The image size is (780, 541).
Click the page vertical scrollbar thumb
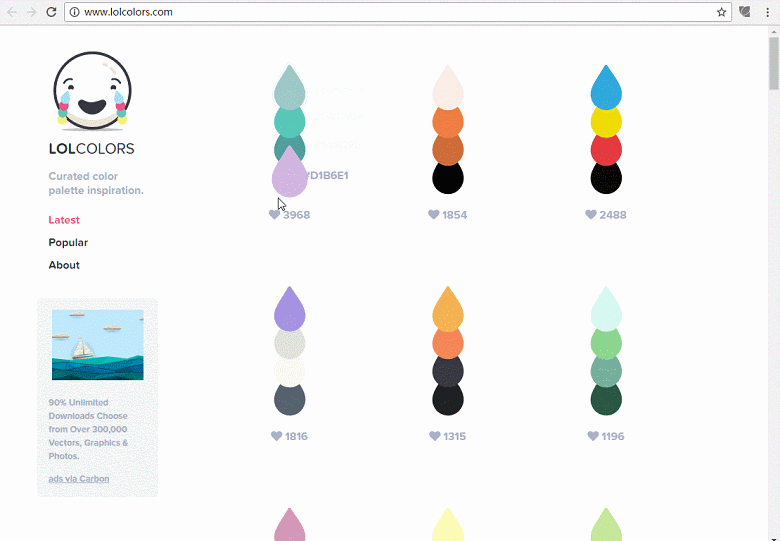pos(774,63)
